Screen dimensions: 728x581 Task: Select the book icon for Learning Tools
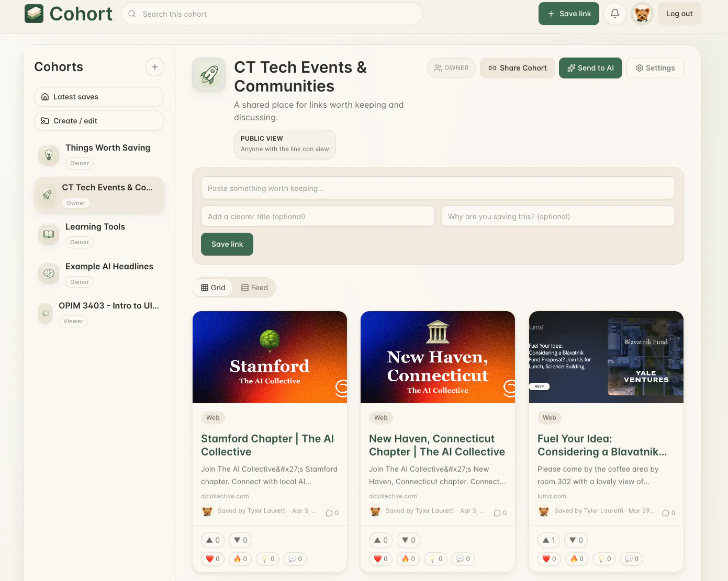pos(49,234)
